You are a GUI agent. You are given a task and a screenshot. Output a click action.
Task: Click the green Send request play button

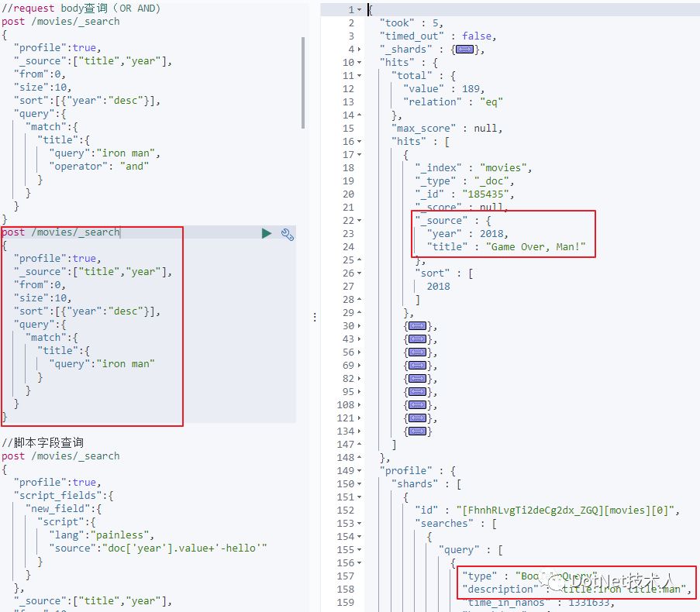tap(267, 233)
